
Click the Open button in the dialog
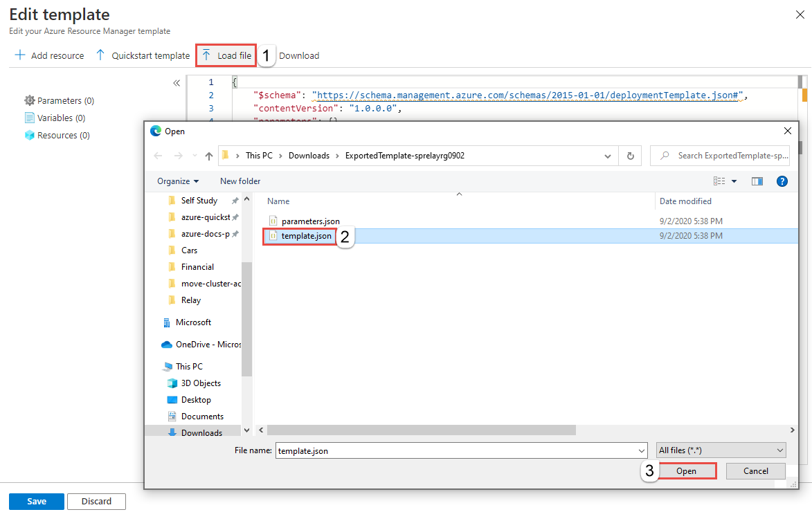(686, 471)
